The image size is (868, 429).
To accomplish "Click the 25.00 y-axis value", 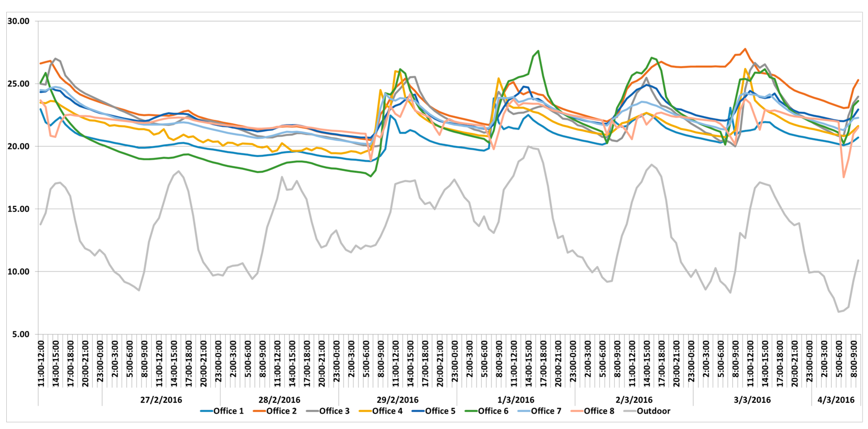I will pos(19,84).
